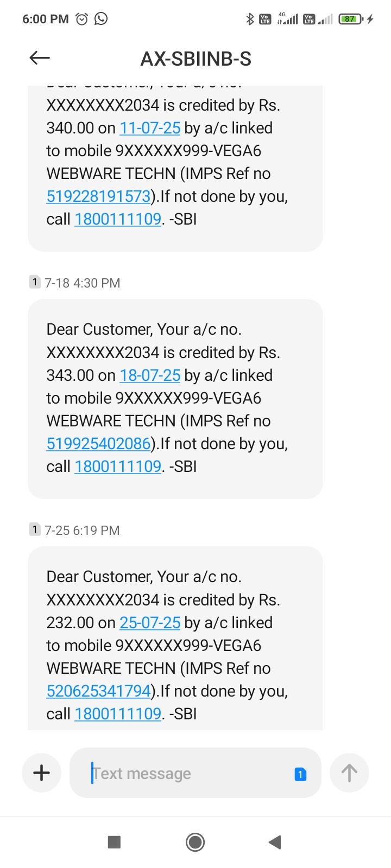Tap the back arrow icon
The image size is (391, 868).
(x=40, y=58)
